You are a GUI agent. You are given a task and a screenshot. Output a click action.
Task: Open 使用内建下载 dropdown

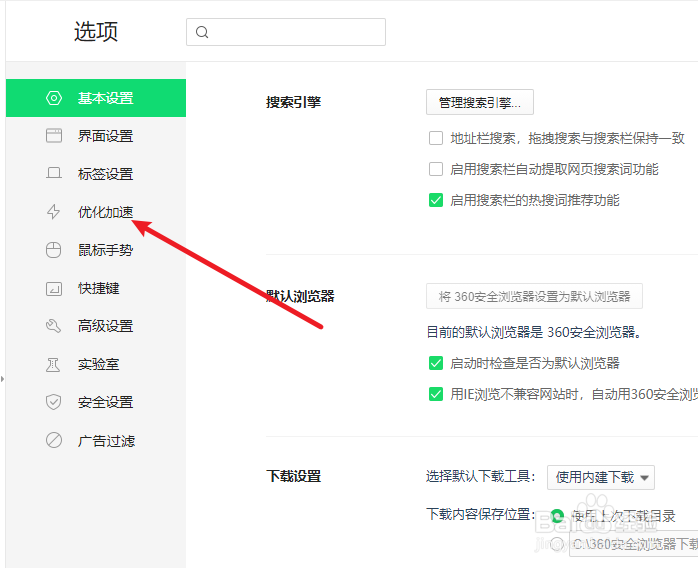[601, 478]
